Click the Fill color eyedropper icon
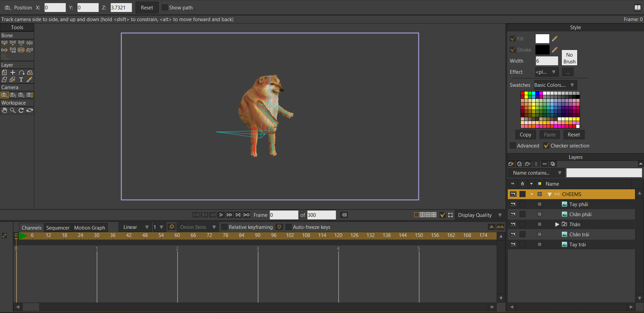Image resolution: width=644 pixels, height=313 pixels. pos(555,39)
